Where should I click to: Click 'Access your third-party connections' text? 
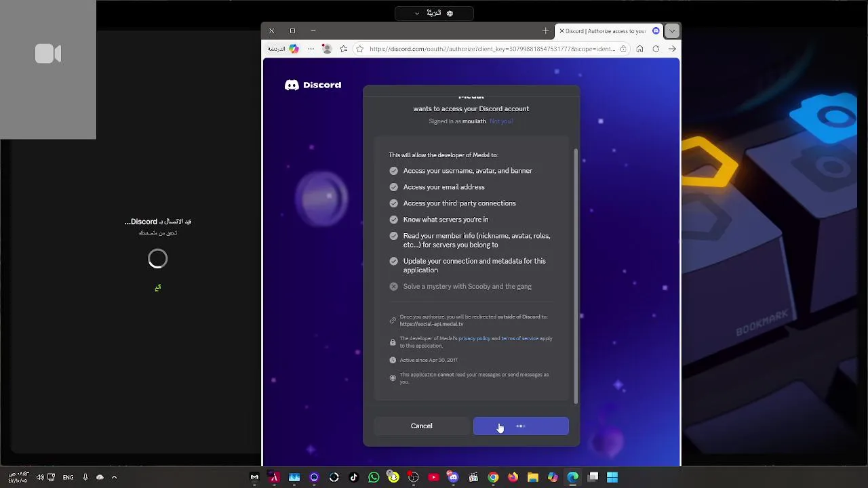coord(460,203)
